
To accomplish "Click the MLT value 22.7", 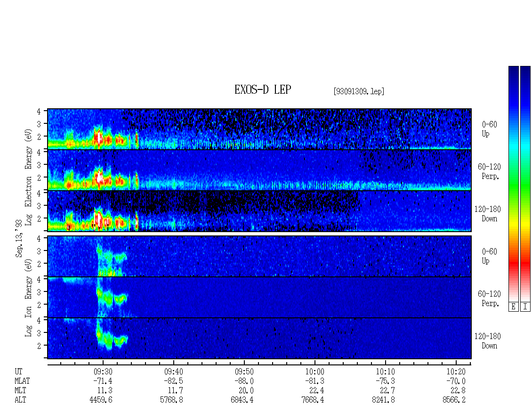I will [x=387, y=391].
